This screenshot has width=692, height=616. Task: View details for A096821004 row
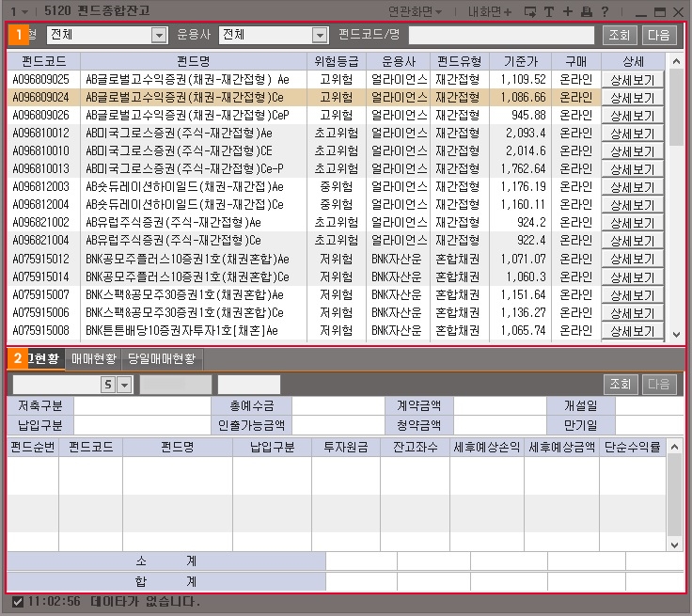(633, 241)
